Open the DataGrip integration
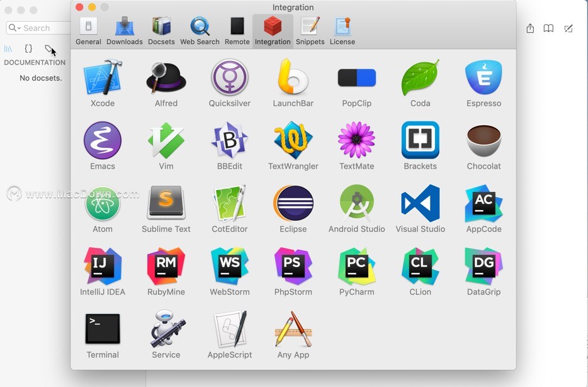This screenshot has height=387, width=588. point(483,266)
